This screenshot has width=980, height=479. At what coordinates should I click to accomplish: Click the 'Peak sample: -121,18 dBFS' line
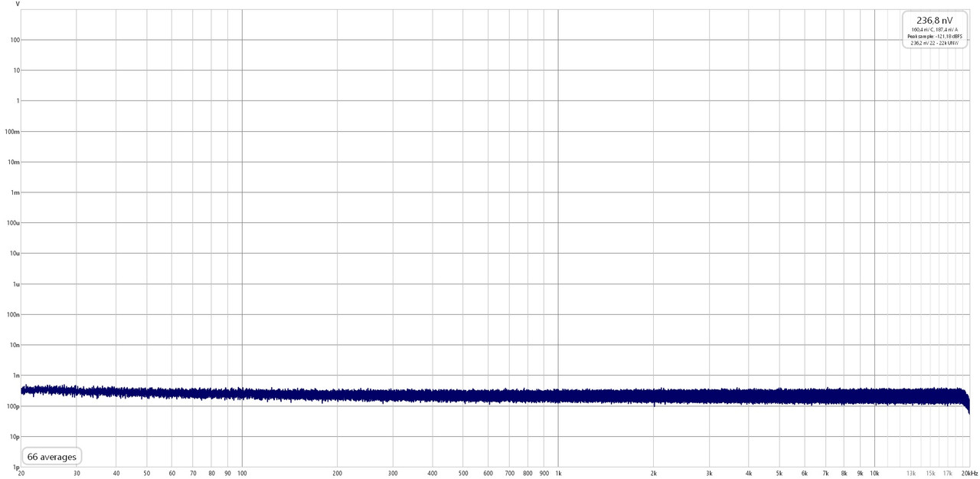click(934, 36)
